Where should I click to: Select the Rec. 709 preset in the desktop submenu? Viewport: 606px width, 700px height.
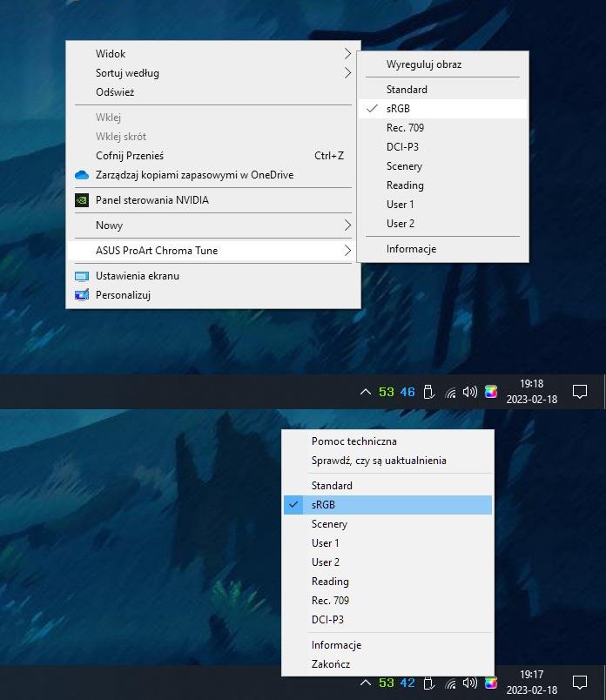(x=442, y=128)
